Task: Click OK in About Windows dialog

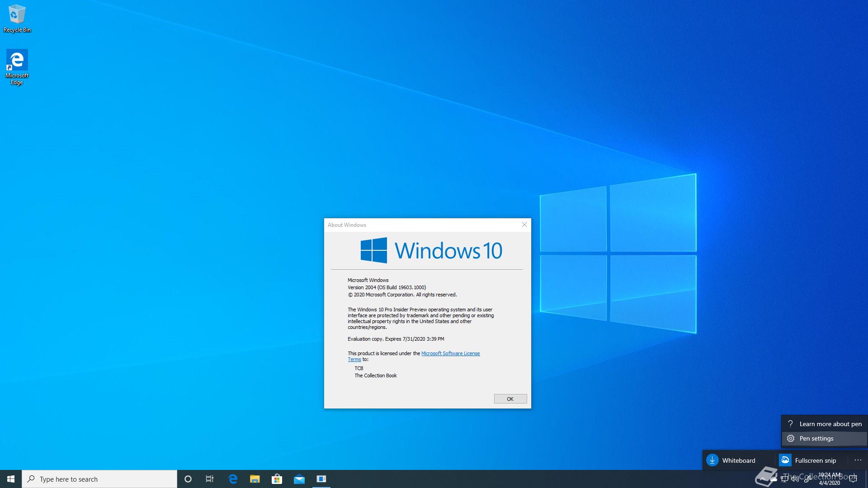Action: click(510, 399)
